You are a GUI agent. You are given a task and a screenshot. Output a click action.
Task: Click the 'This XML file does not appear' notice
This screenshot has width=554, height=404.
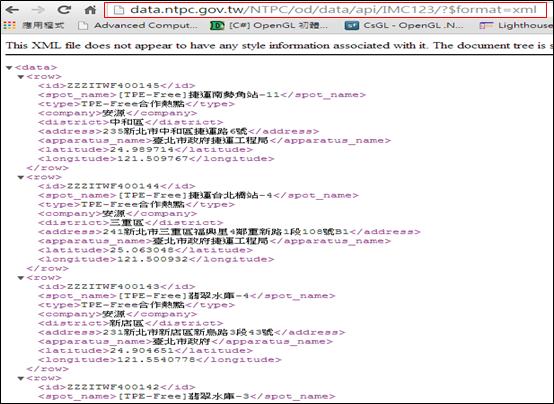click(x=279, y=46)
